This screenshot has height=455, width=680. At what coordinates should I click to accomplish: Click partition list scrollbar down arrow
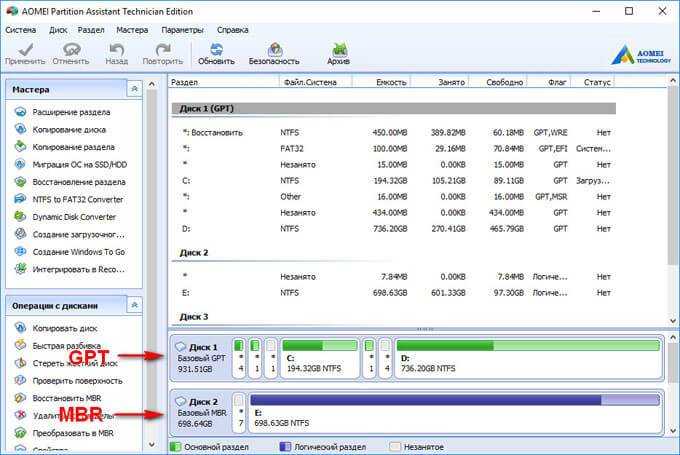click(673, 321)
